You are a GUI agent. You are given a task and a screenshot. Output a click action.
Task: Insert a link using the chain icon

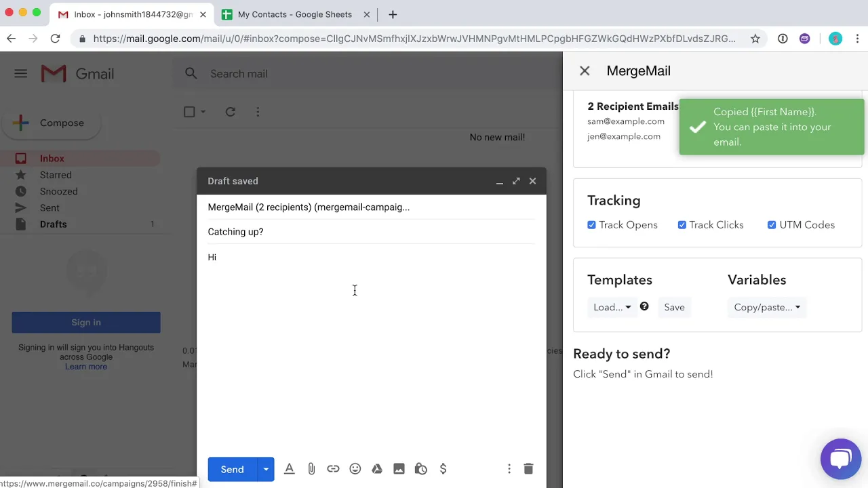tap(333, 469)
